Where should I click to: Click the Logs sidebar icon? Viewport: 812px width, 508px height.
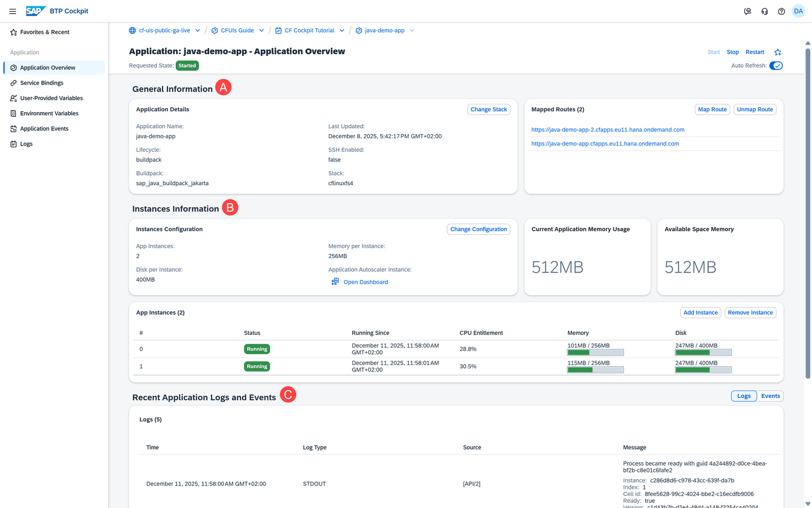[14, 144]
